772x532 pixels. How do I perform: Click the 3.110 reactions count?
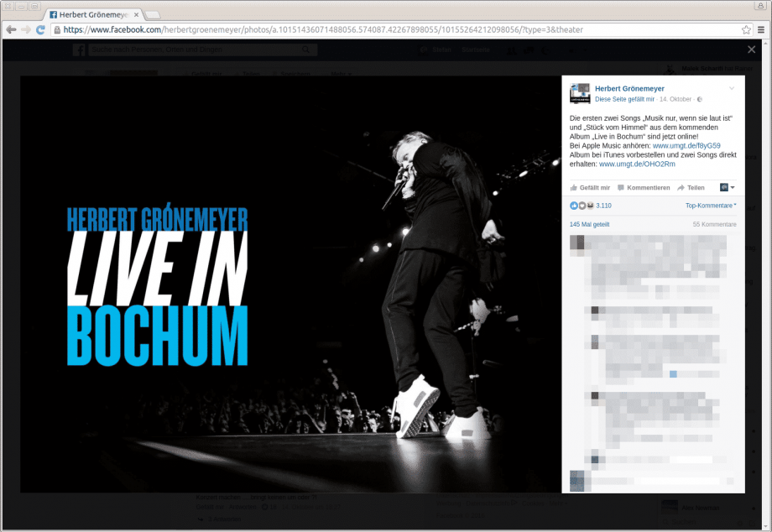click(x=603, y=205)
